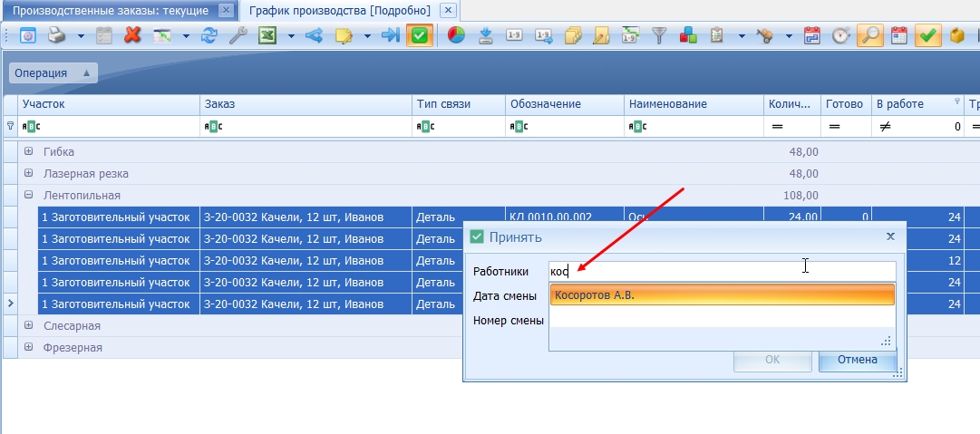
Task: Click the Работники input field
Action: (x=722, y=272)
